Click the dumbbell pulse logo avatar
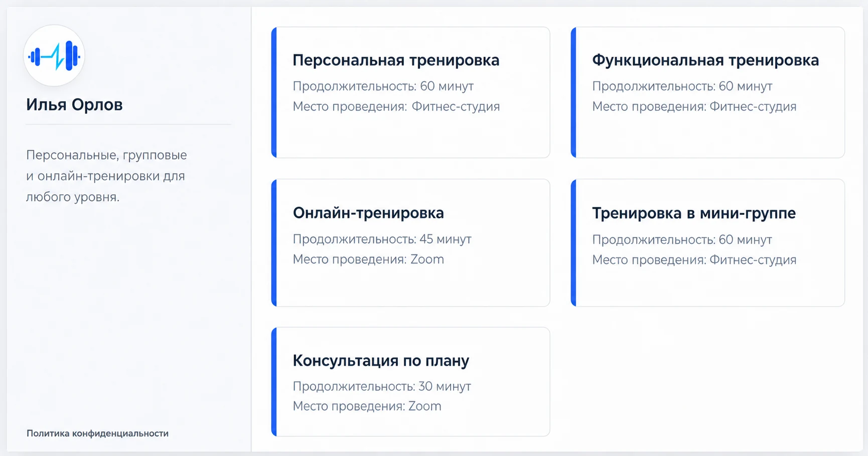 click(x=54, y=56)
